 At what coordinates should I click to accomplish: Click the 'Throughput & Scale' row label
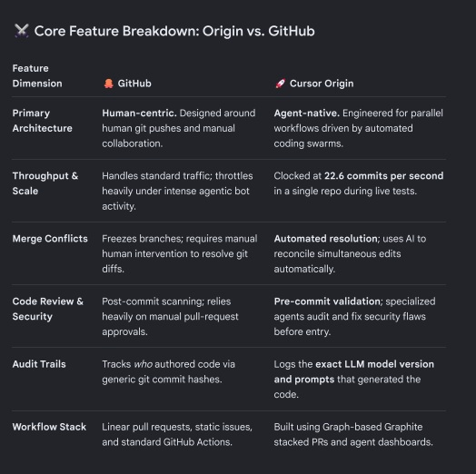(x=45, y=183)
